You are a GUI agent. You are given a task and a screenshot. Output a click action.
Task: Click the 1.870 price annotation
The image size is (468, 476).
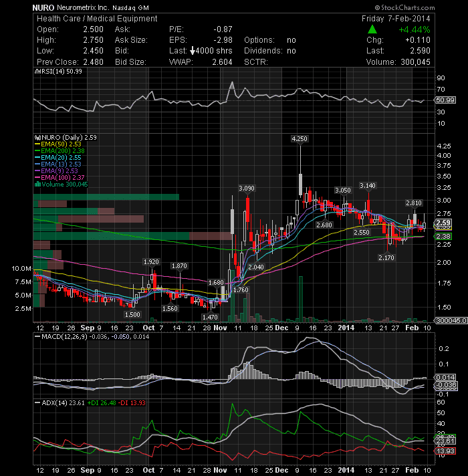coord(179,265)
